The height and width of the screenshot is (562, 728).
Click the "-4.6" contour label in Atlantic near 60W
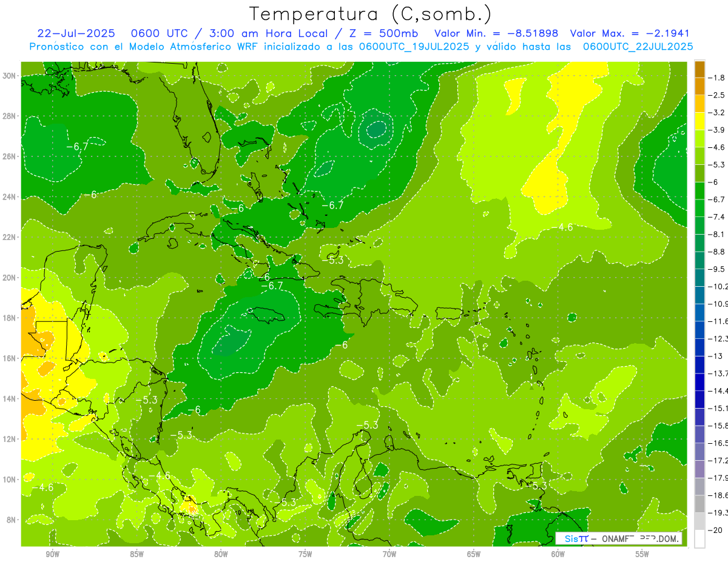(x=564, y=227)
